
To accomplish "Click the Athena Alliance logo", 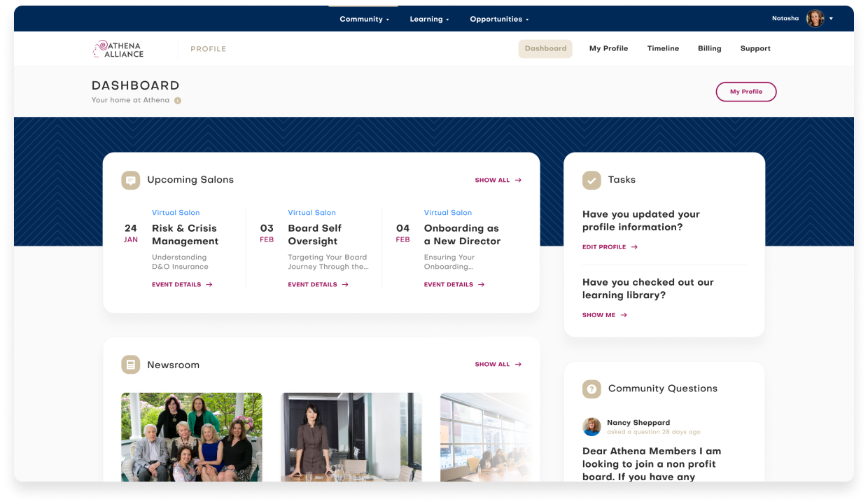I will [x=118, y=49].
